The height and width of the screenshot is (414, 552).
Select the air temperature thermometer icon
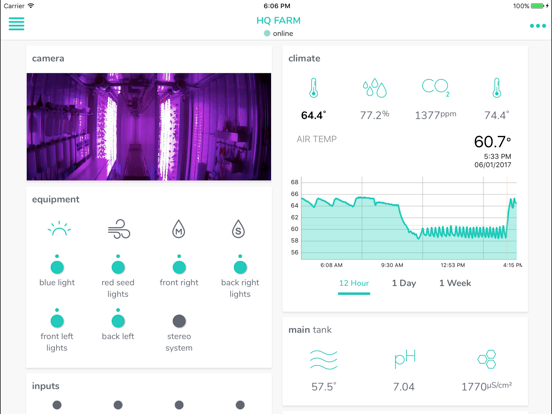click(x=313, y=88)
